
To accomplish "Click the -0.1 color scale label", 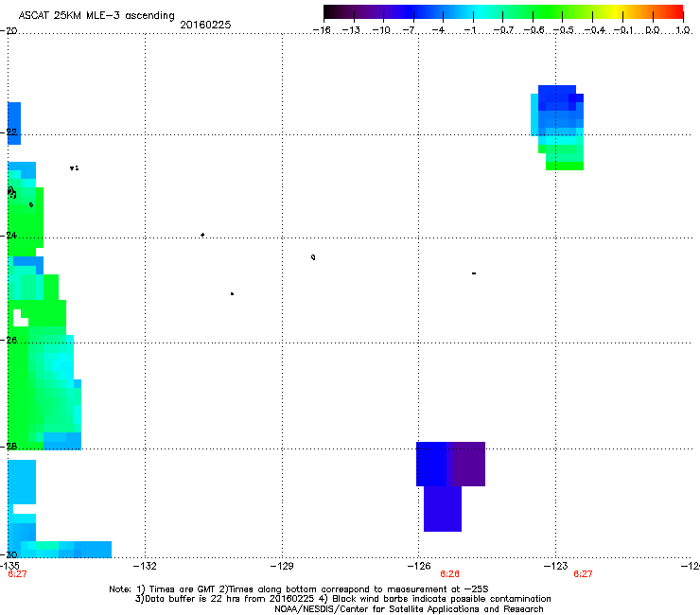I will click(x=624, y=30).
